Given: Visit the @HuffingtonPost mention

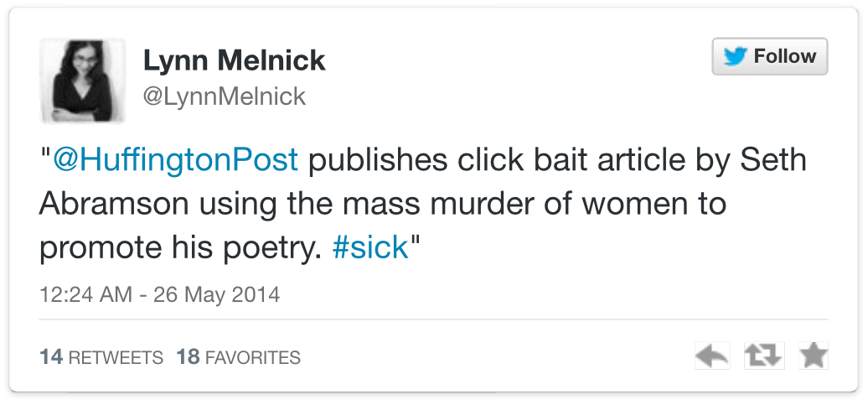Looking at the screenshot, I should pyautogui.click(x=175, y=159).
